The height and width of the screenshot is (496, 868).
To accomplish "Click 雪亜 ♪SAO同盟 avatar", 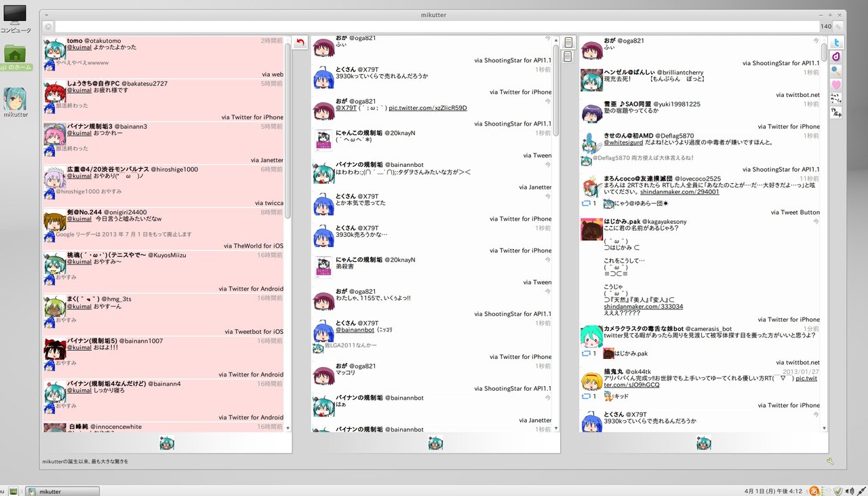I will tap(592, 112).
